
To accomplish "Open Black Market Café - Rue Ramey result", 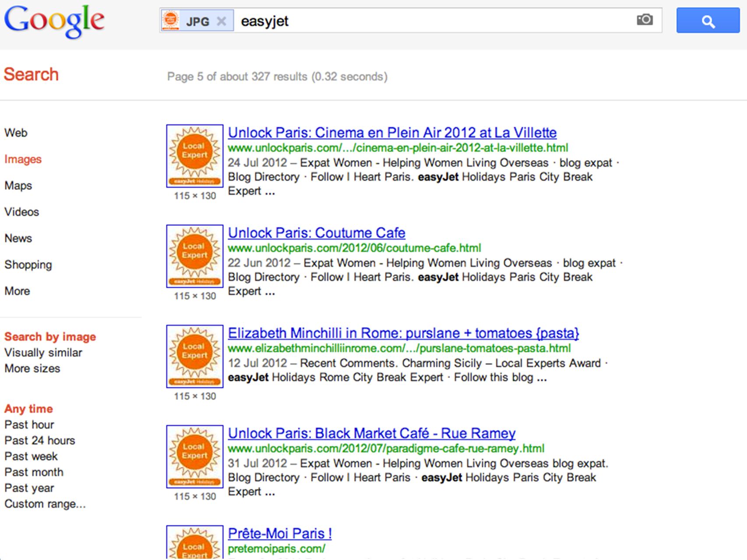I will (x=372, y=433).
